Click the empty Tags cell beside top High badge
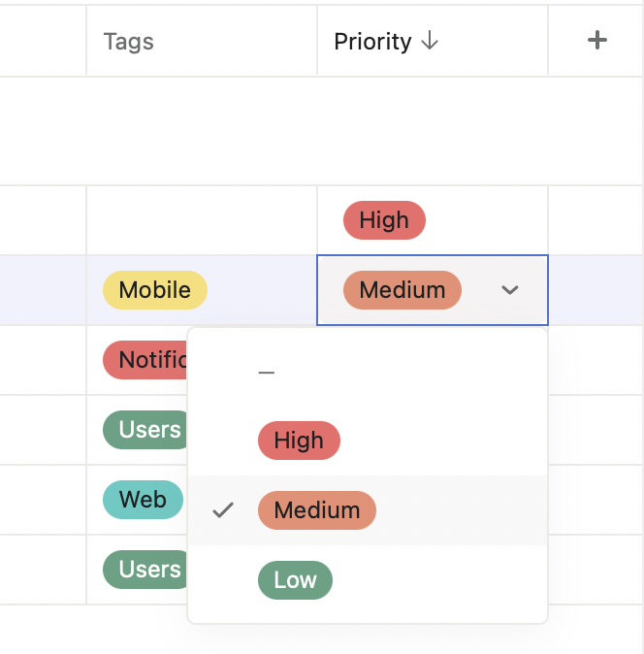 click(202, 220)
